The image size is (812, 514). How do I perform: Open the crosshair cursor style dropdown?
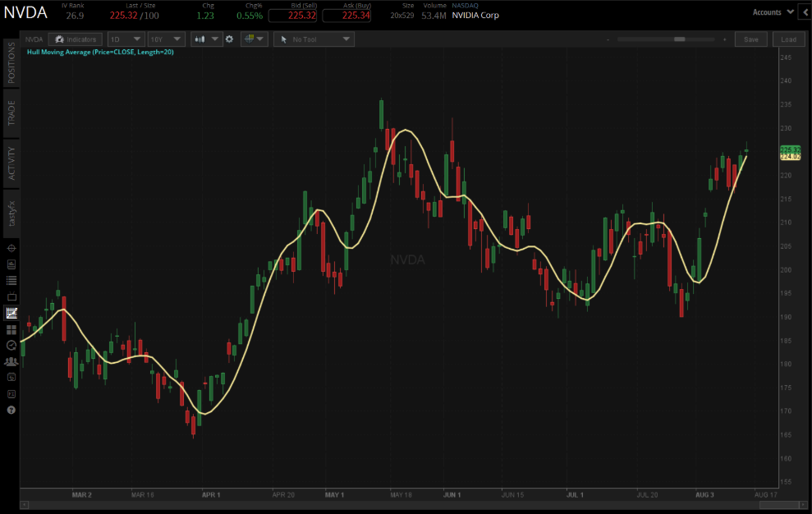[254, 39]
